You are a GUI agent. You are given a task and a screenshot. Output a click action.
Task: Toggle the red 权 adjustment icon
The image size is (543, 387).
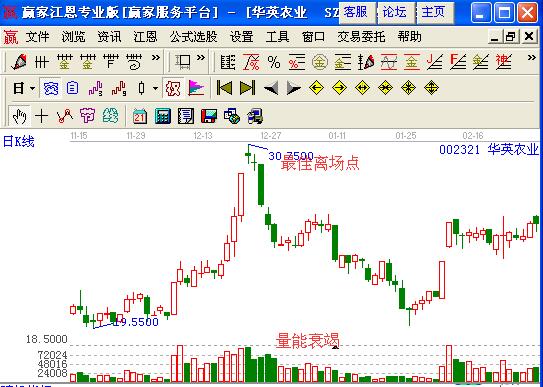pos(173,88)
